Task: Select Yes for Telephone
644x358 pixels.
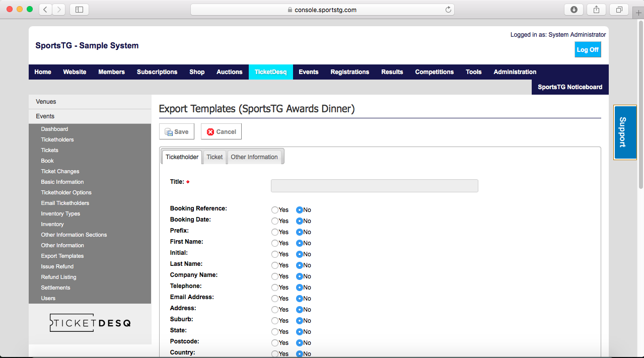Action: click(x=275, y=288)
